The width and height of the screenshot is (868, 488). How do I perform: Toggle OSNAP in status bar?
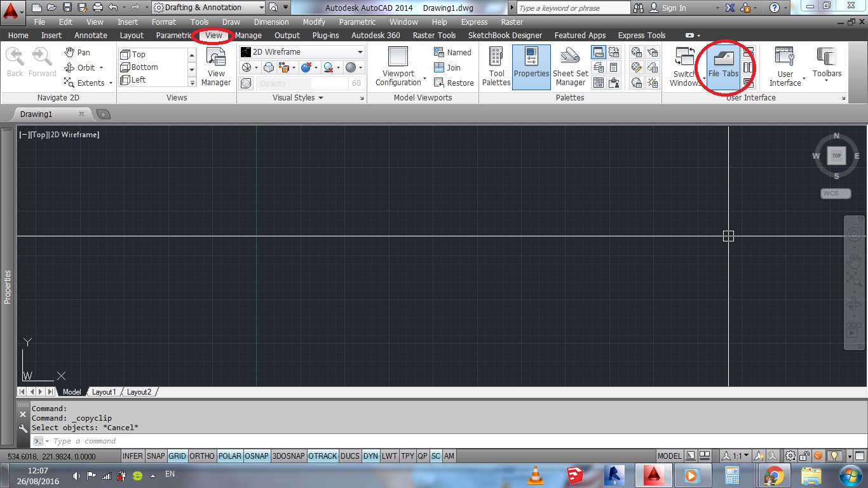(x=257, y=456)
